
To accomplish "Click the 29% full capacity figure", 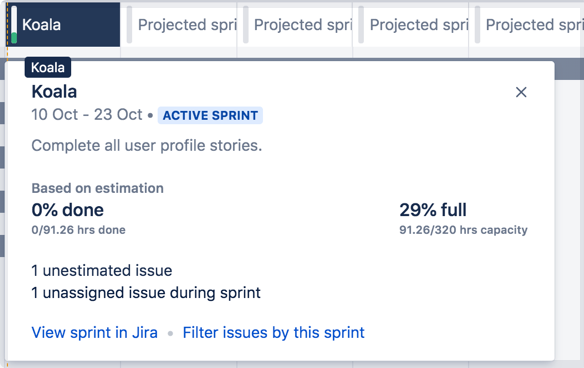I will click(x=433, y=210).
